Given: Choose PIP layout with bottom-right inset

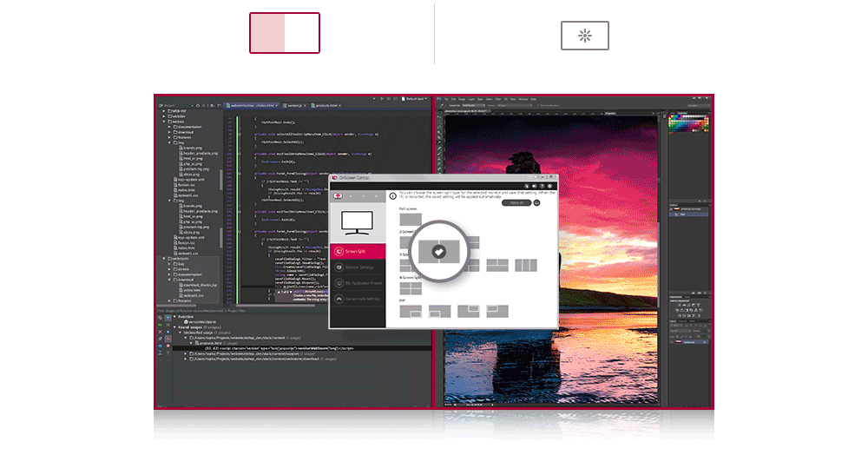Looking at the screenshot, I should point(411,311).
